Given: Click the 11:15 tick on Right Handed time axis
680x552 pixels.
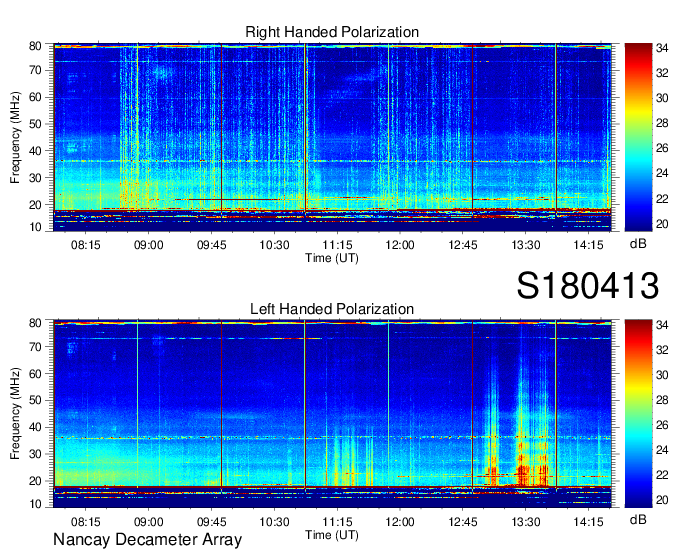Looking at the screenshot, I should pyautogui.click(x=337, y=245).
